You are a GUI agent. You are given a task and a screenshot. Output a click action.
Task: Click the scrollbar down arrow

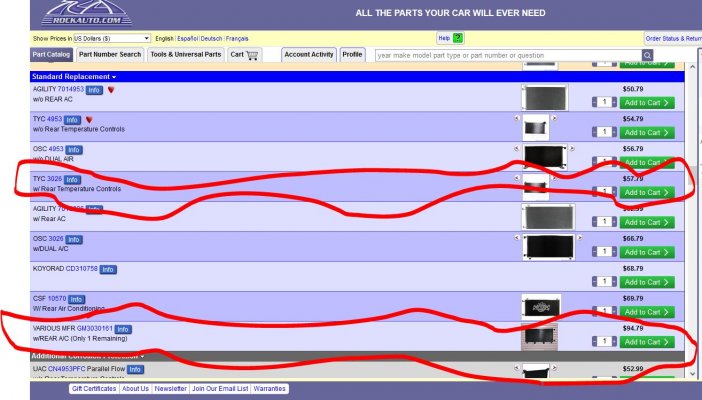[x=693, y=374]
